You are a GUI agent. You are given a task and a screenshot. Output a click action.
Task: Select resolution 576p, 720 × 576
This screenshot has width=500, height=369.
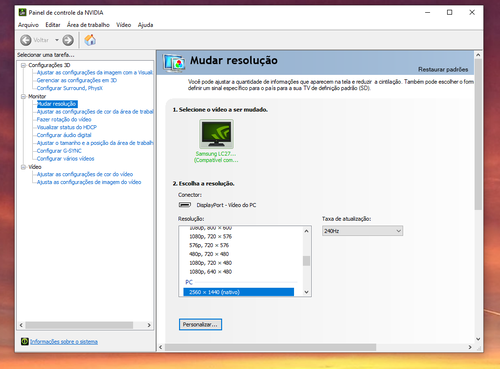[x=209, y=245]
